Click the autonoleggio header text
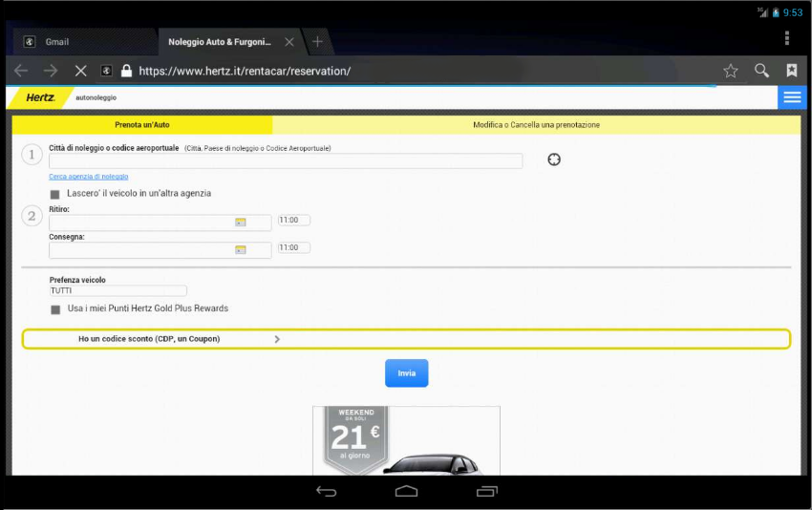 point(96,97)
